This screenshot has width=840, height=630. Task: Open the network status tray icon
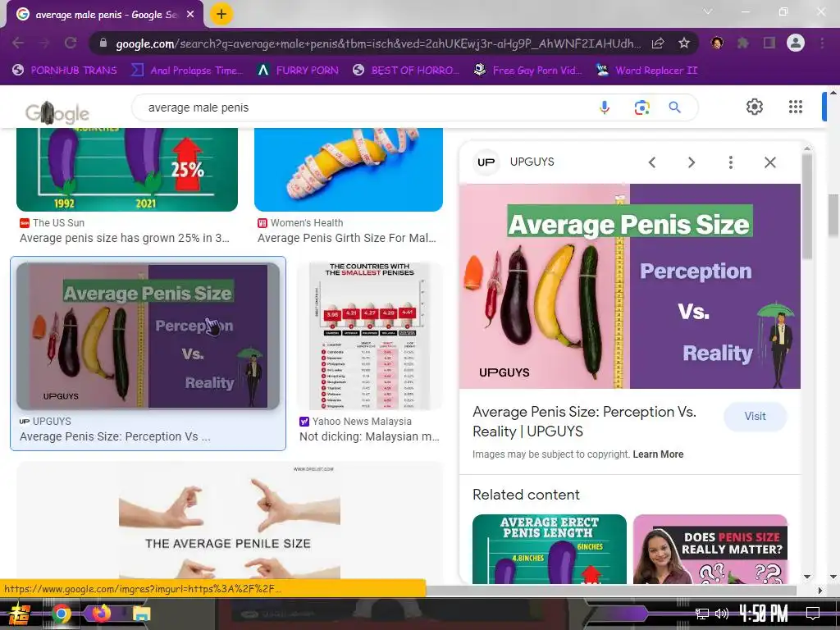pos(702,614)
